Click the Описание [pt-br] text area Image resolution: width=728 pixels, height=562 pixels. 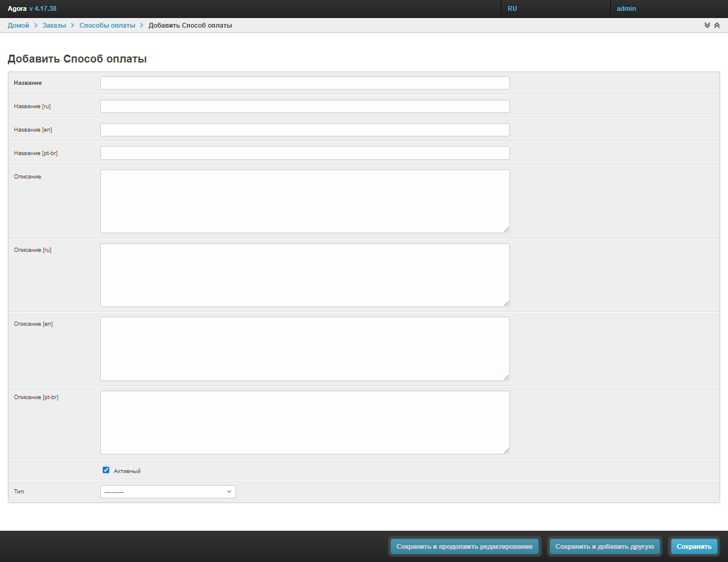(305, 423)
